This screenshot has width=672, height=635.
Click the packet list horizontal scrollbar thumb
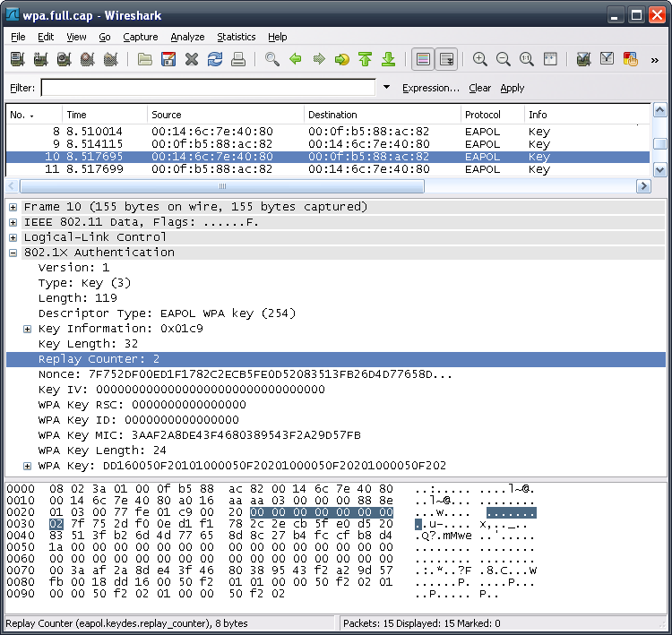[x=222, y=186]
